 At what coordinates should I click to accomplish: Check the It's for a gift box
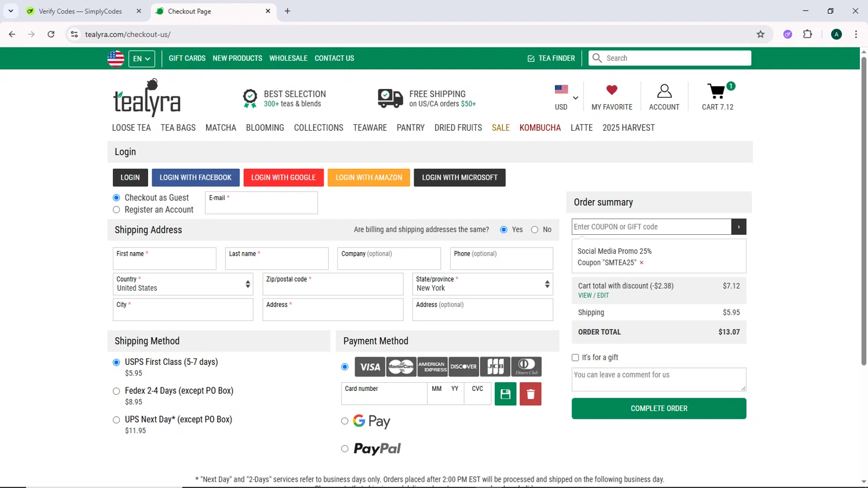click(575, 358)
